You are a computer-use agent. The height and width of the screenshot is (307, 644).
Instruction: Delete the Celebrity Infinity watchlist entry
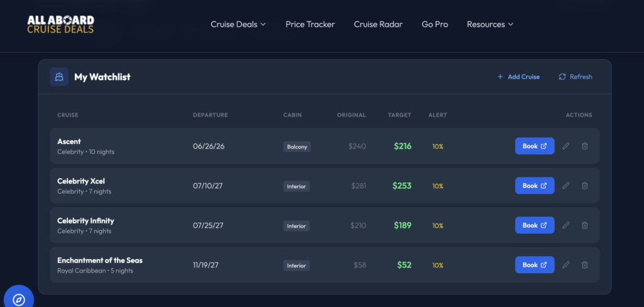coord(585,225)
